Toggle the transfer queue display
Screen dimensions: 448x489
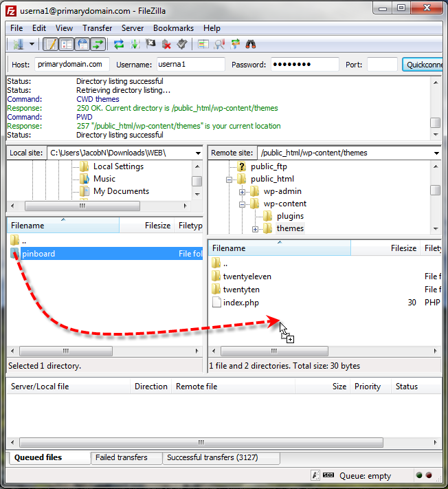(x=98, y=44)
